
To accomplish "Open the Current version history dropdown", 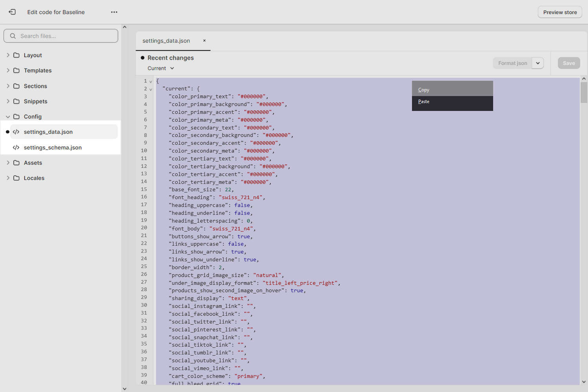I will pyautogui.click(x=160, y=68).
